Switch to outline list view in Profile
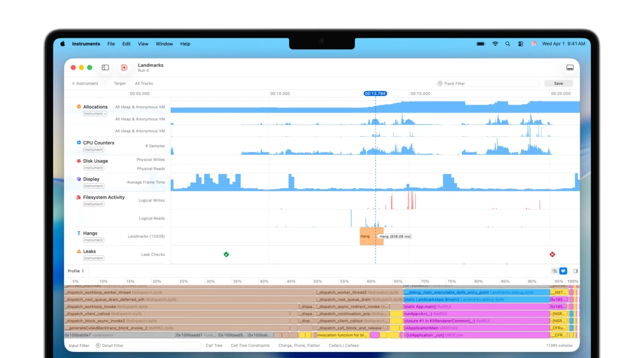 [x=555, y=271]
